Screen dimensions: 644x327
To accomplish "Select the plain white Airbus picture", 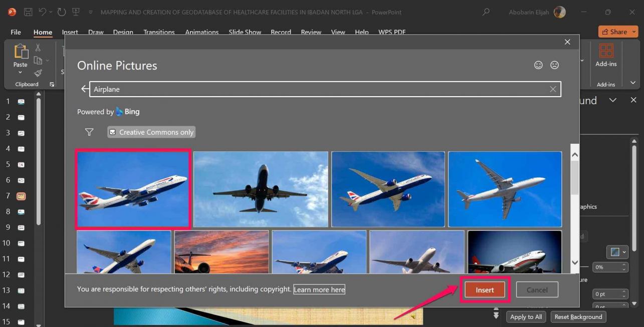I will click(505, 189).
